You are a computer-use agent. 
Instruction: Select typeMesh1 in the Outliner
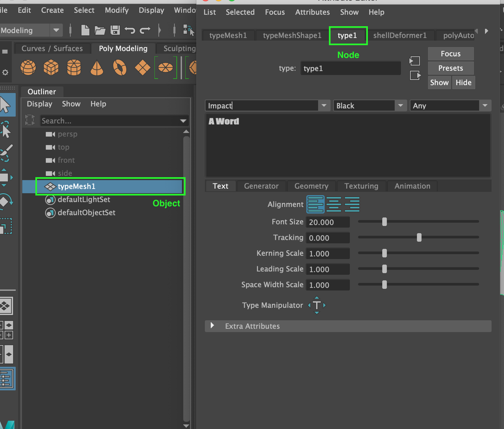coord(77,186)
